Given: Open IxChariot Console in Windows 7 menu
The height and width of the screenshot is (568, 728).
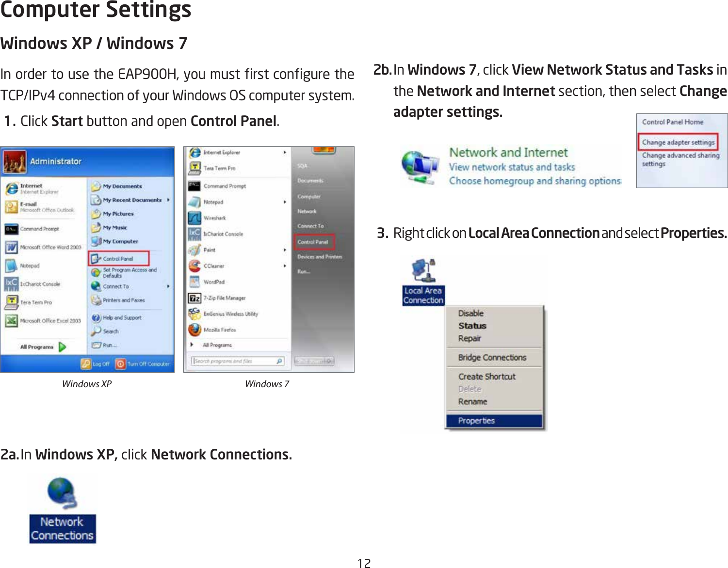Looking at the screenshot, I should pos(216,234).
